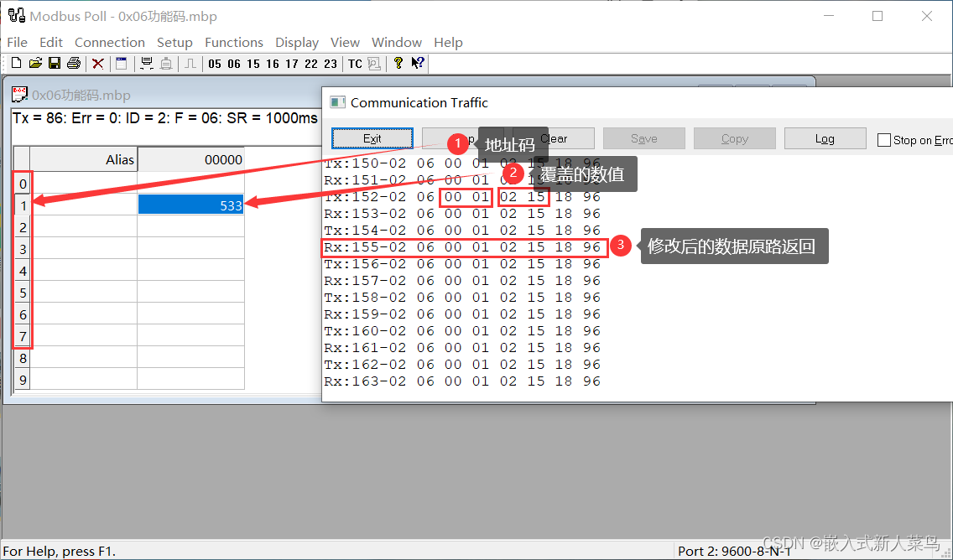Image resolution: width=953 pixels, height=560 pixels.
Task: Click the Communication Traffic dialog title icon
Action: (x=337, y=102)
